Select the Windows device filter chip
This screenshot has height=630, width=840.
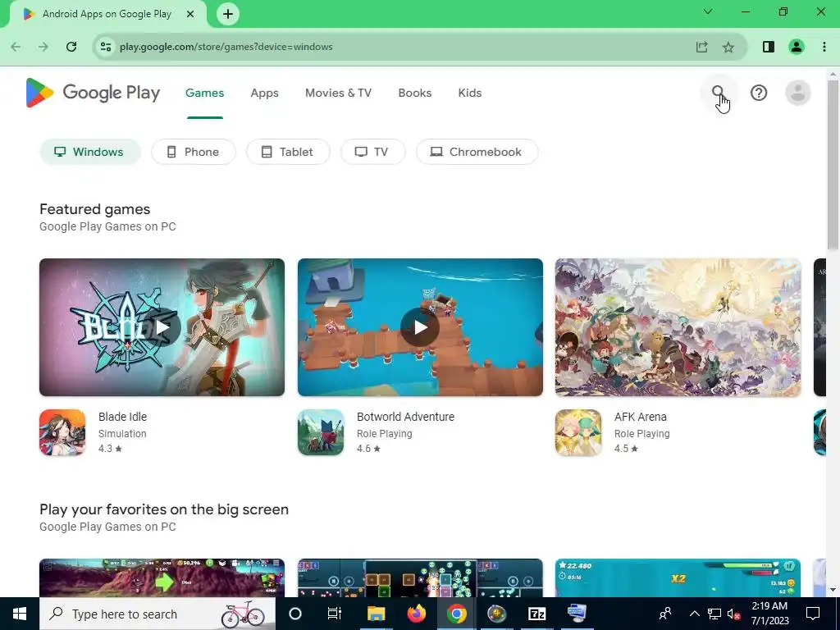(x=90, y=152)
